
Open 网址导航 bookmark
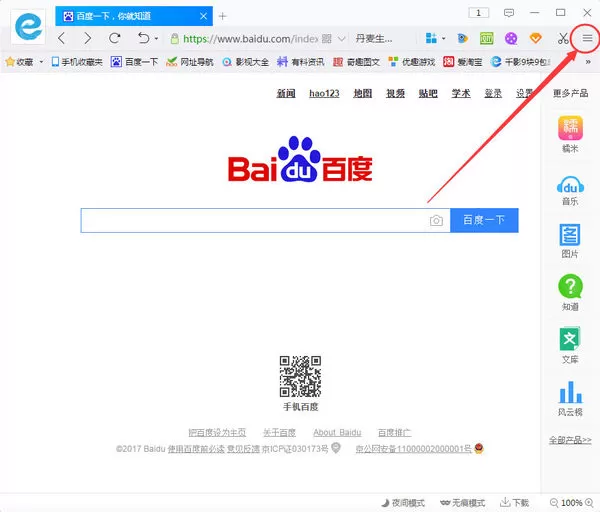pyautogui.click(x=190, y=62)
